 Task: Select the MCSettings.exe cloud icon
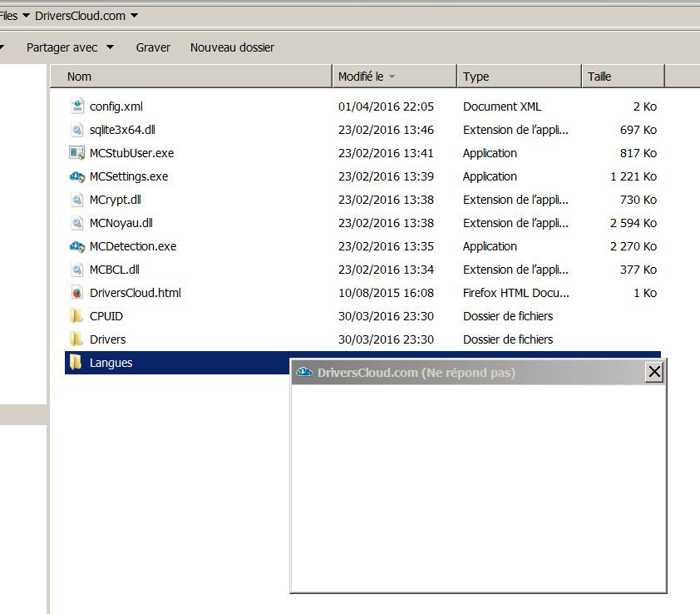pos(76,176)
